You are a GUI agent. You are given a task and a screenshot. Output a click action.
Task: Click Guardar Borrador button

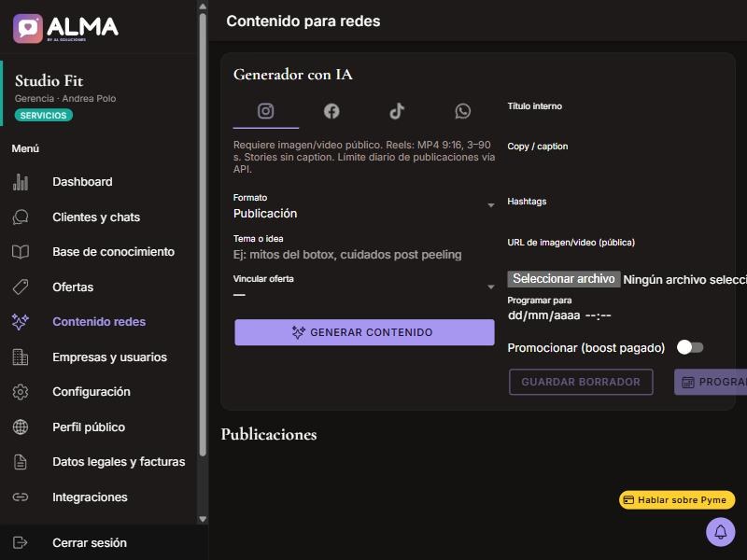(581, 382)
